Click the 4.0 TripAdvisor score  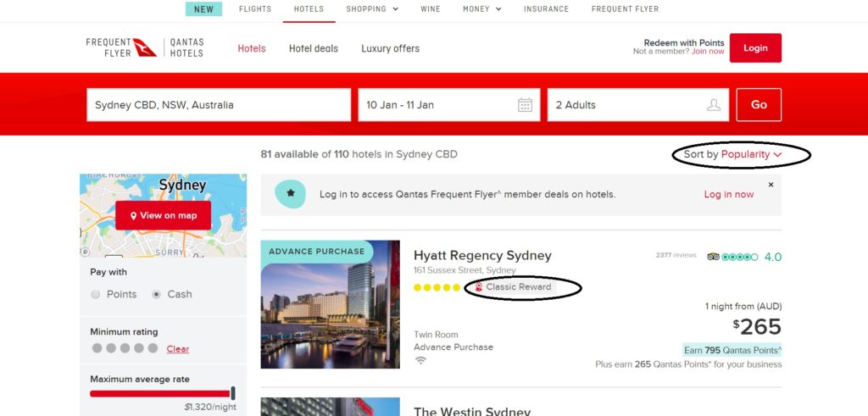(x=773, y=258)
